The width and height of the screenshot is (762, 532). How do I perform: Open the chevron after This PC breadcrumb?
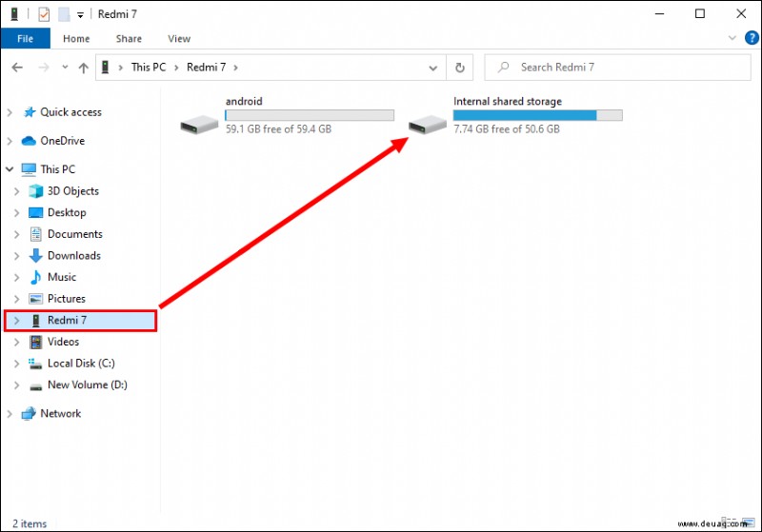(176, 68)
